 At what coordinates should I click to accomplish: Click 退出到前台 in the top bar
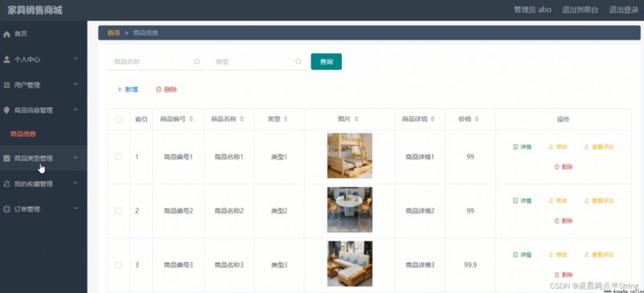[x=580, y=10]
